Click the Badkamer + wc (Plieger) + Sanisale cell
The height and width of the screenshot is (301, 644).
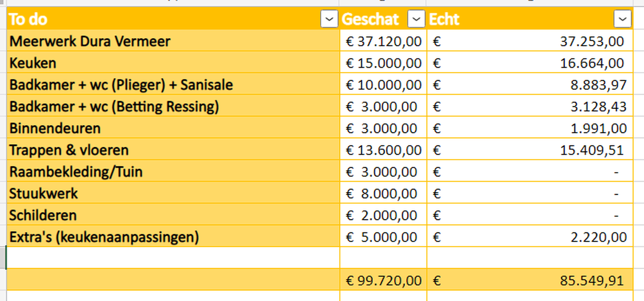click(x=173, y=85)
